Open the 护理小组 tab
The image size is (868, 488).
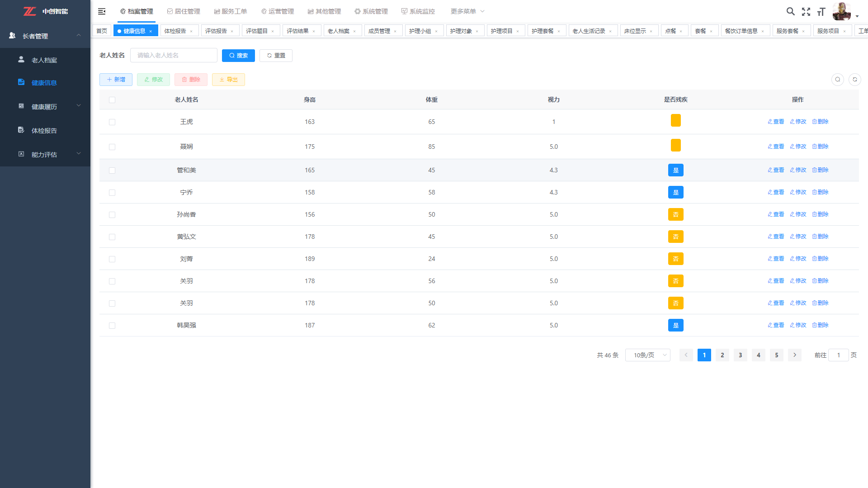(420, 31)
